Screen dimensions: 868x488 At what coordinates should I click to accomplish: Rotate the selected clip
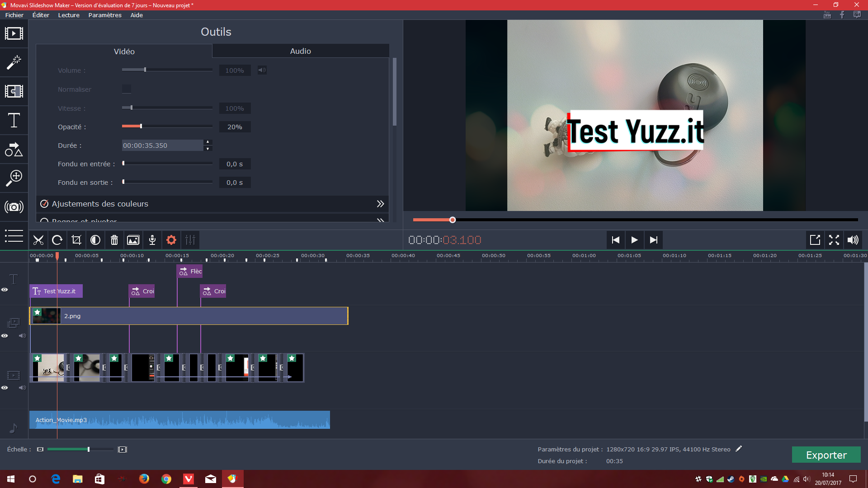coord(57,240)
